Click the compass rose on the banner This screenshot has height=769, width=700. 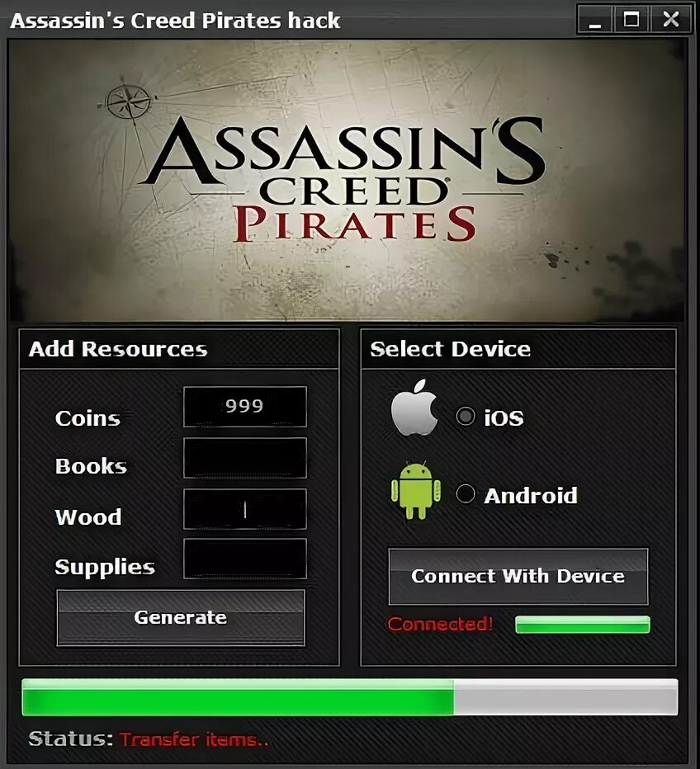pos(129,101)
